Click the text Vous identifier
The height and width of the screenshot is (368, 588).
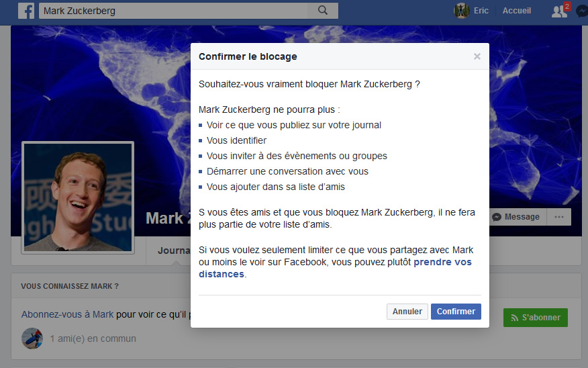(x=237, y=140)
